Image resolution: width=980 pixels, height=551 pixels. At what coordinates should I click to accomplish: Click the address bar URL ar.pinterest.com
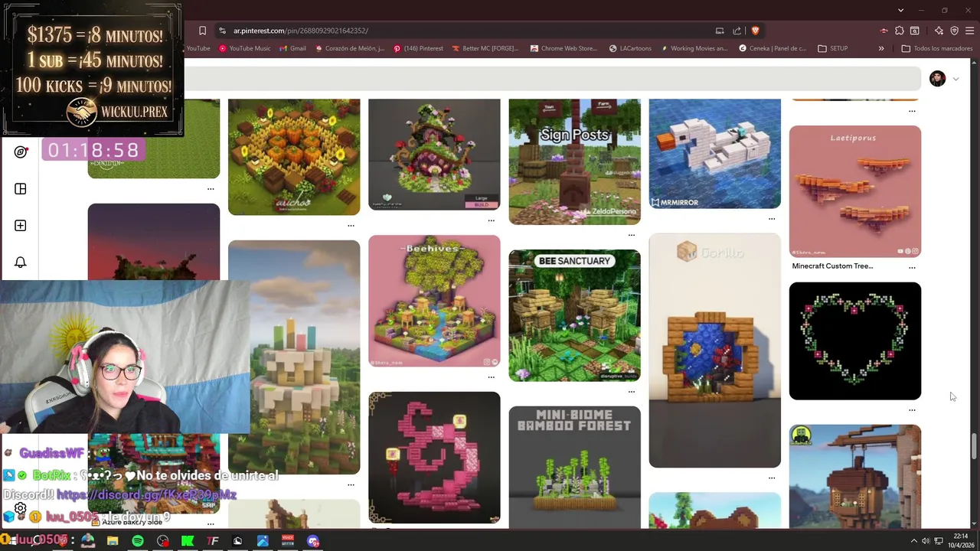tap(301, 31)
